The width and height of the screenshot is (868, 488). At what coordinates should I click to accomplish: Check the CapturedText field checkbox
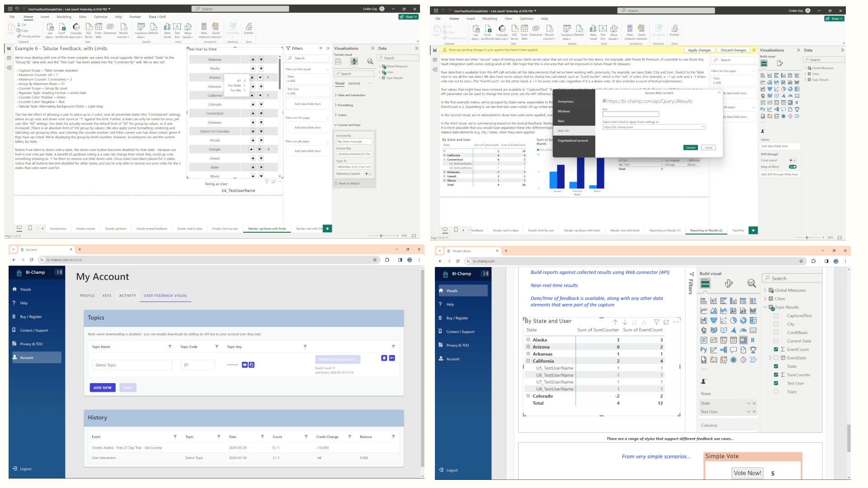pos(776,315)
